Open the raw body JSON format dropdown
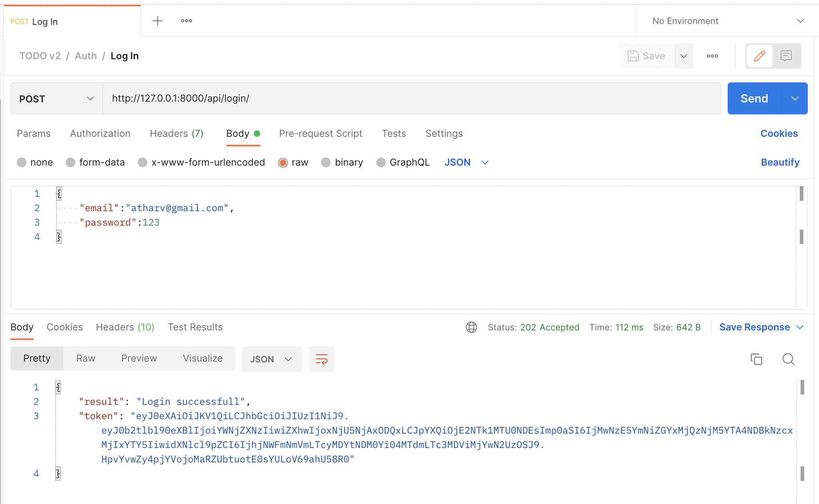Screen dimensions: 819x504 [x=466, y=162]
